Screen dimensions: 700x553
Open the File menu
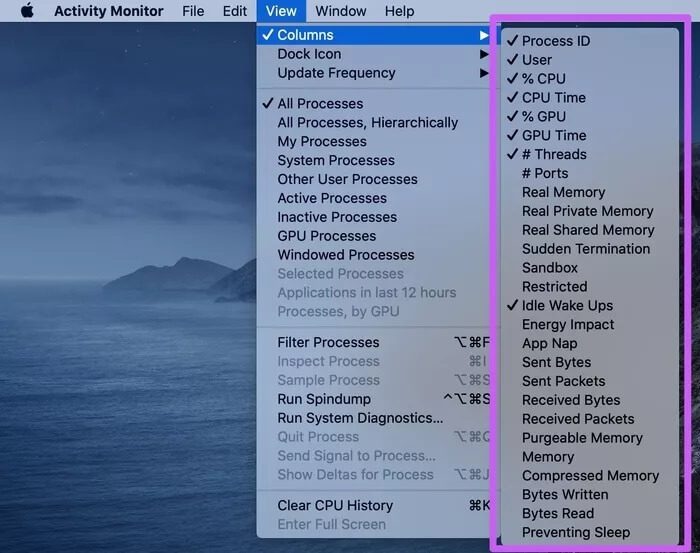[193, 11]
